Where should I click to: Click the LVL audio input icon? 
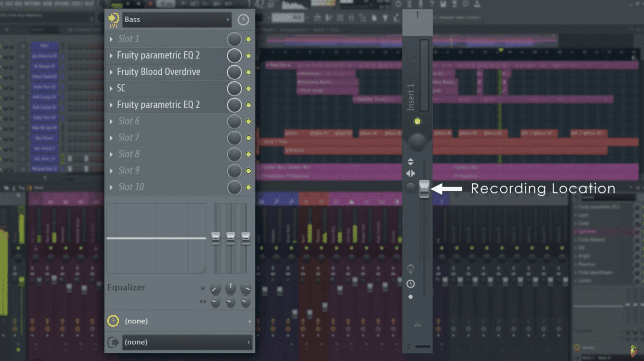[113, 20]
